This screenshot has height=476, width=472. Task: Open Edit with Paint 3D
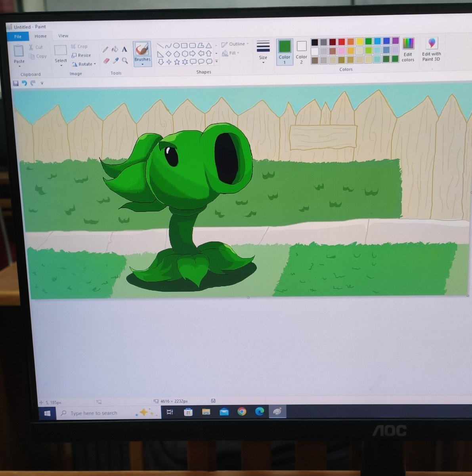[x=432, y=50]
